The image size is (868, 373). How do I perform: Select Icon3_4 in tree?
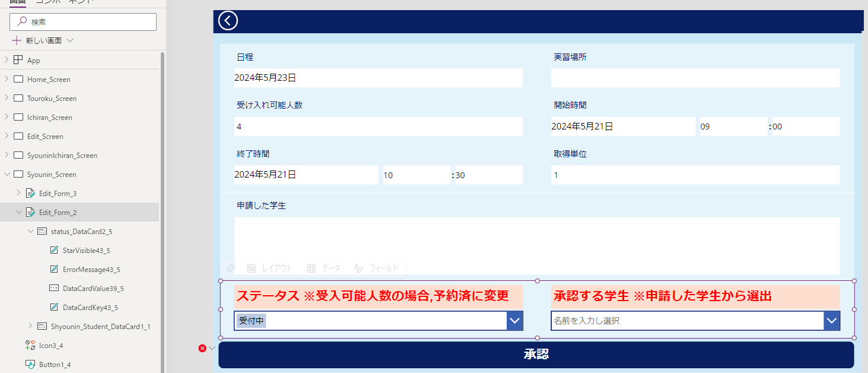click(x=51, y=345)
